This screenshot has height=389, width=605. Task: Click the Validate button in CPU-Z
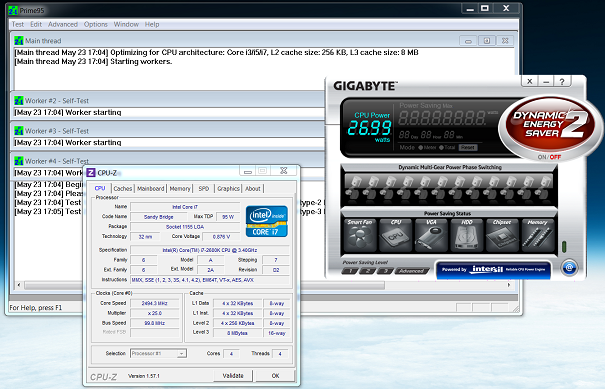tap(233, 375)
